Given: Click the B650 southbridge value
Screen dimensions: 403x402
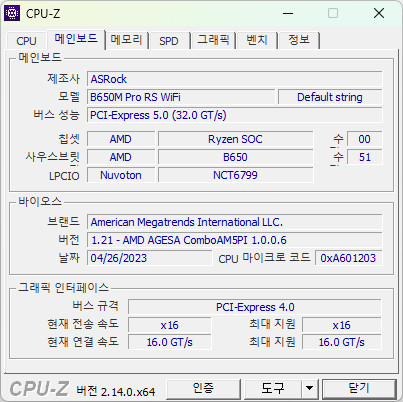Looking at the screenshot, I should click(235, 157).
